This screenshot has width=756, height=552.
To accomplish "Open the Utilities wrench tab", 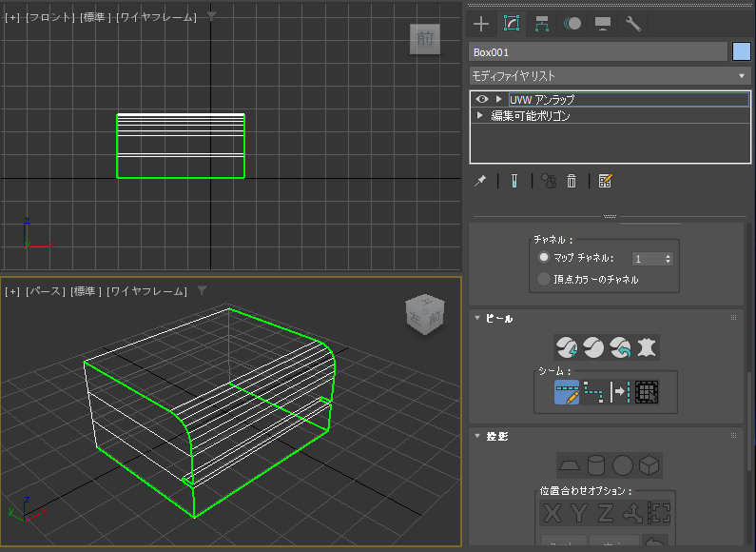I will click(x=633, y=24).
